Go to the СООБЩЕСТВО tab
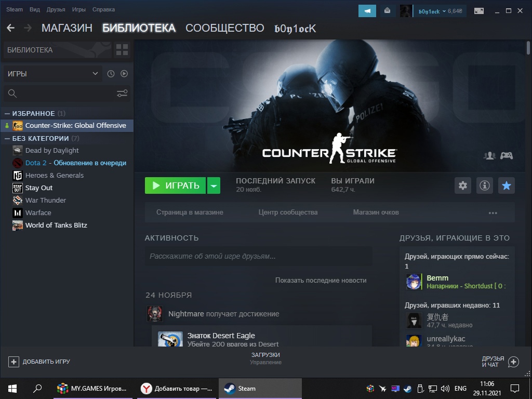Viewport: 532px width, 399px height. click(x=224, y=28)
